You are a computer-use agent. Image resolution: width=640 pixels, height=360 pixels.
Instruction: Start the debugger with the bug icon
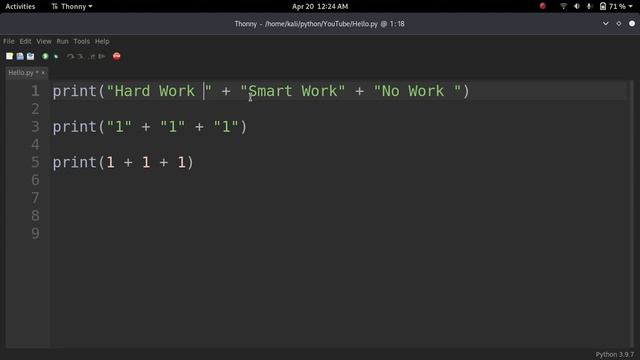(56, 56)
